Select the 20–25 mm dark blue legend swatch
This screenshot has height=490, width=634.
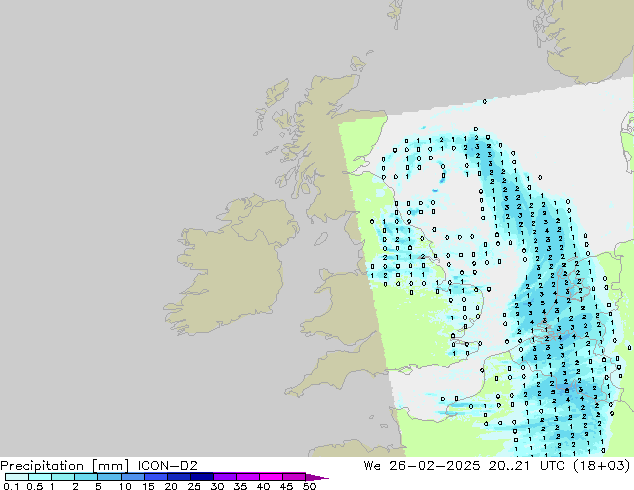(179, 477)
